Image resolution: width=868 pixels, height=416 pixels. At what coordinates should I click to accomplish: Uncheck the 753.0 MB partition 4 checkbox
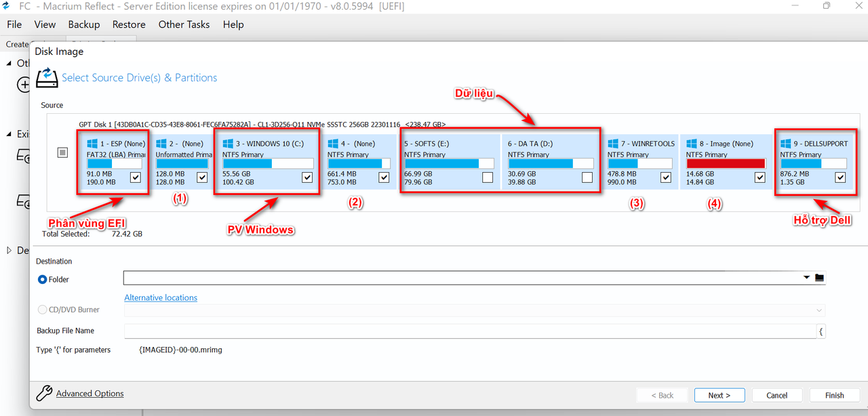tap(384, 178)
